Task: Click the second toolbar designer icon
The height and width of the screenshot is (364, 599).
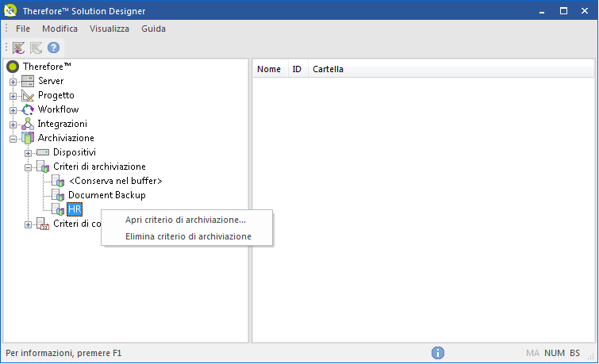Action: [x=36, y=48]
